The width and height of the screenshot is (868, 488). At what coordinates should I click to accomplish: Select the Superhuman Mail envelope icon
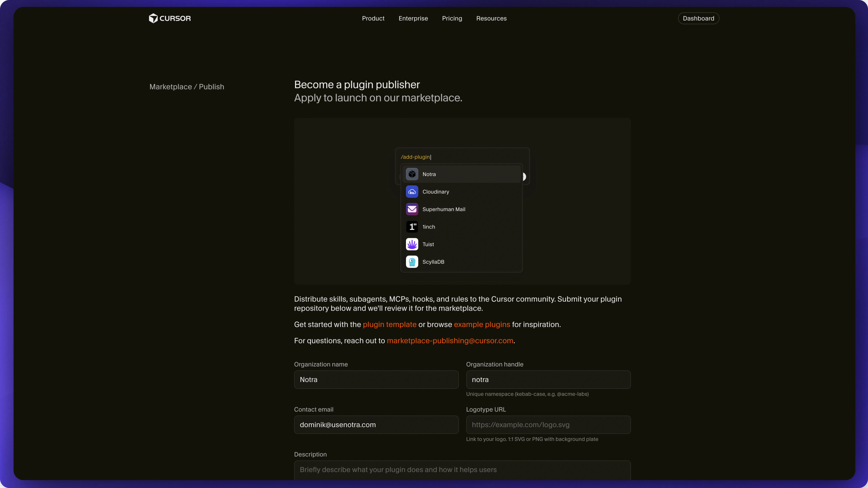coord(412,209)
